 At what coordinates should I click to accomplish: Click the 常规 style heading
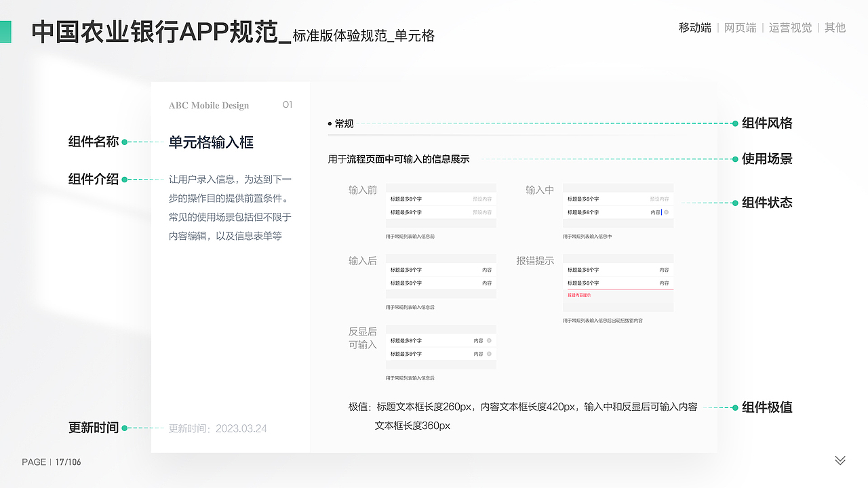pyautogui.click(x=344, y=123)
